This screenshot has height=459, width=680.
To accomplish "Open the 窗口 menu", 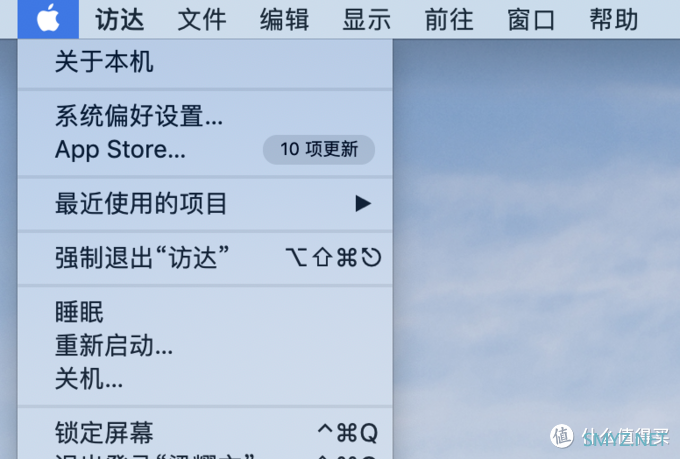I will (531, 20).
